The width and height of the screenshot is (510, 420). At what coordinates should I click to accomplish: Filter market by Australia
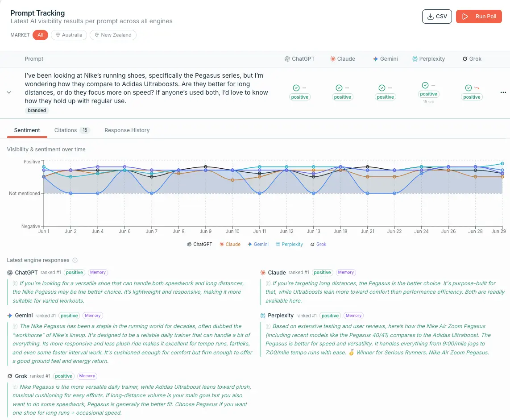69,35
